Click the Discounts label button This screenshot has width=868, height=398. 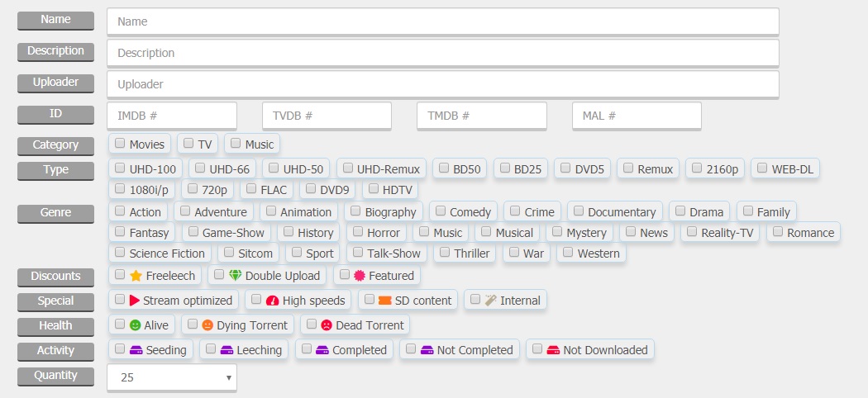pos(55,277)
